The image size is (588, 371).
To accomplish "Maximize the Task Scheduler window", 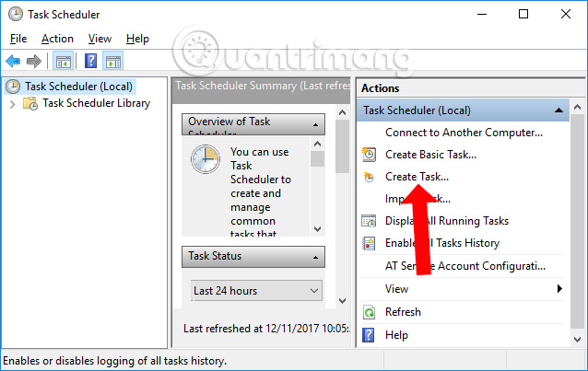I will coord(523,14).
